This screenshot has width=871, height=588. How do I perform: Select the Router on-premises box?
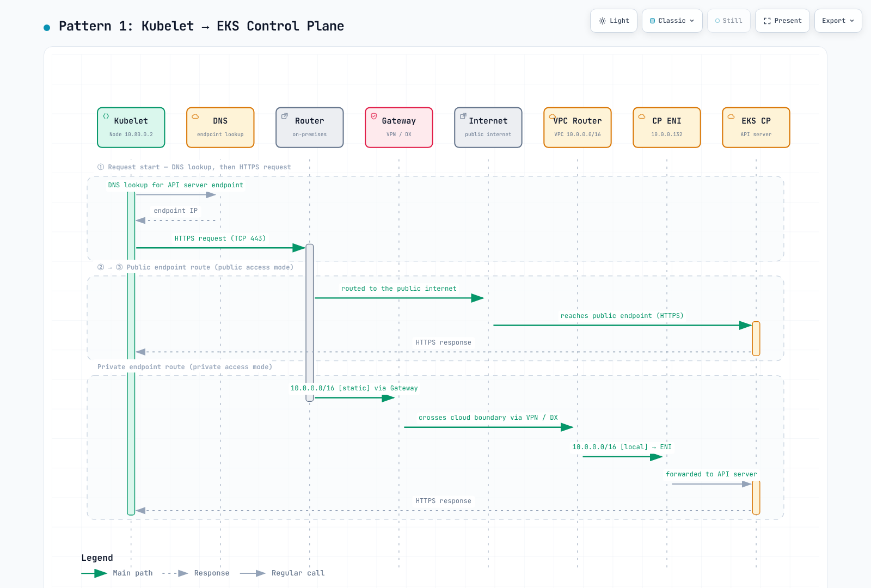310,127
